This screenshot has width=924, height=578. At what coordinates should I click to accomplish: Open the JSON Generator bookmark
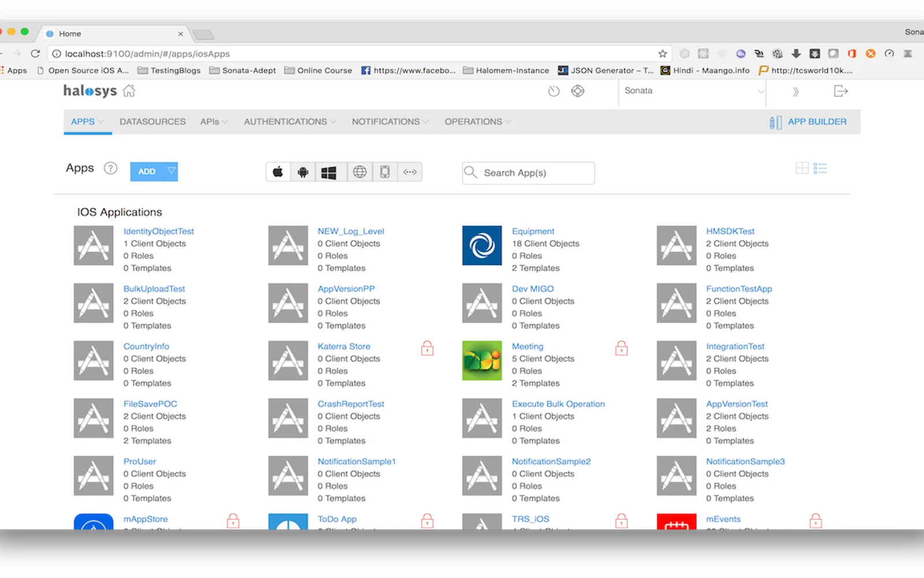[x=606, y=71]
